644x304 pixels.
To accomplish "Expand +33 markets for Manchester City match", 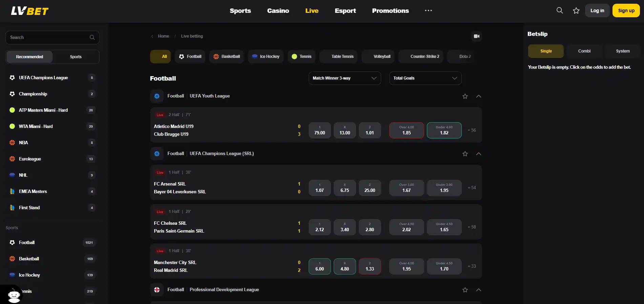I will [472, 266].
